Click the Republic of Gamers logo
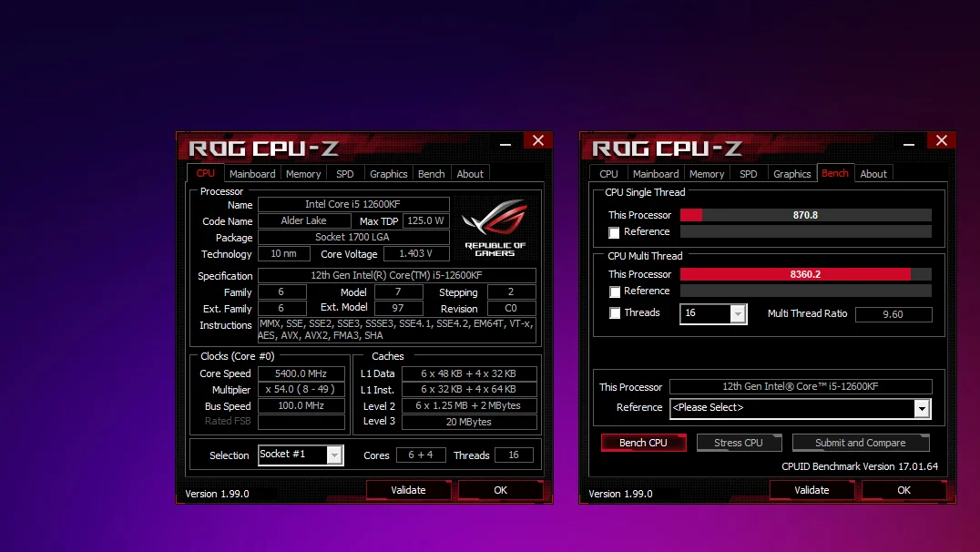Screen dimensions: 980x552 tap(495, 228)
